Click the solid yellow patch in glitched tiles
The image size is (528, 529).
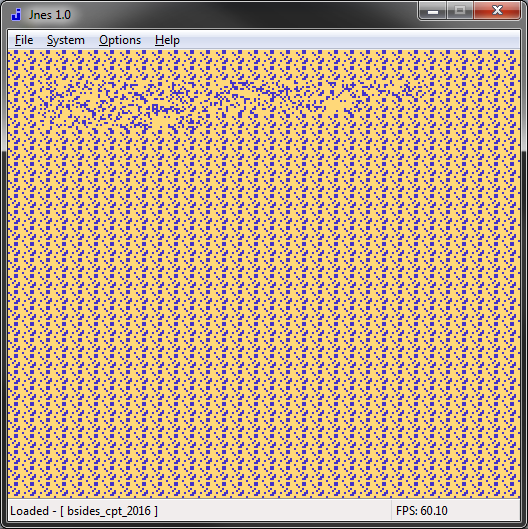[334, 107]
